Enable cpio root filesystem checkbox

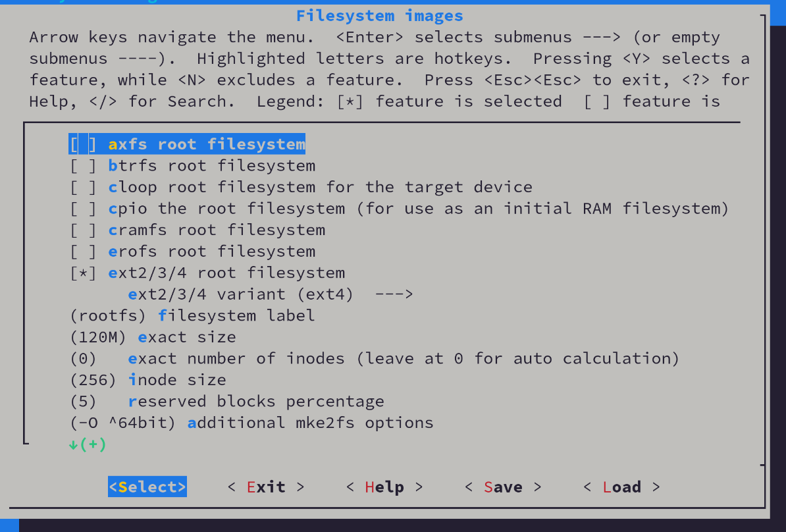[x=84, y=209]
